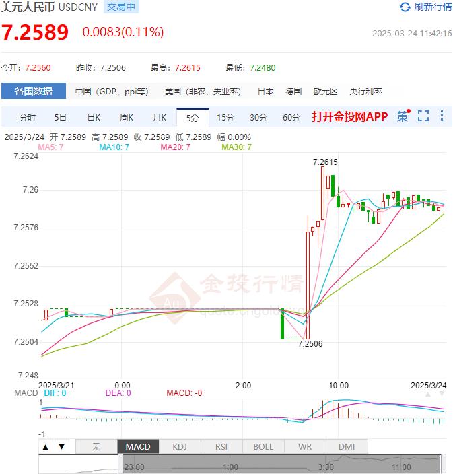Click the MA30 legend label
The width and height of the screenshot is (453, 476).
(x=237, y=147)
